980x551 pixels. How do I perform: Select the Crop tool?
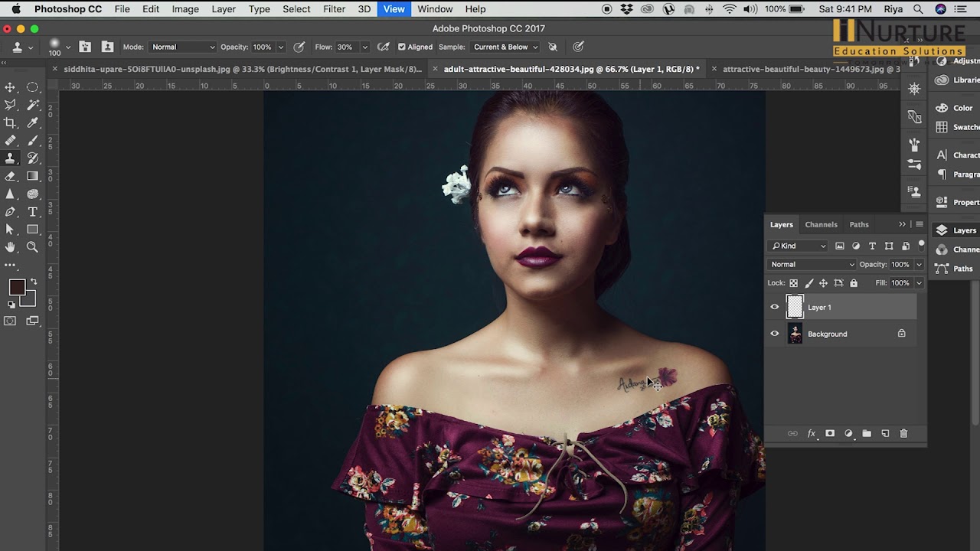[11, 122]
